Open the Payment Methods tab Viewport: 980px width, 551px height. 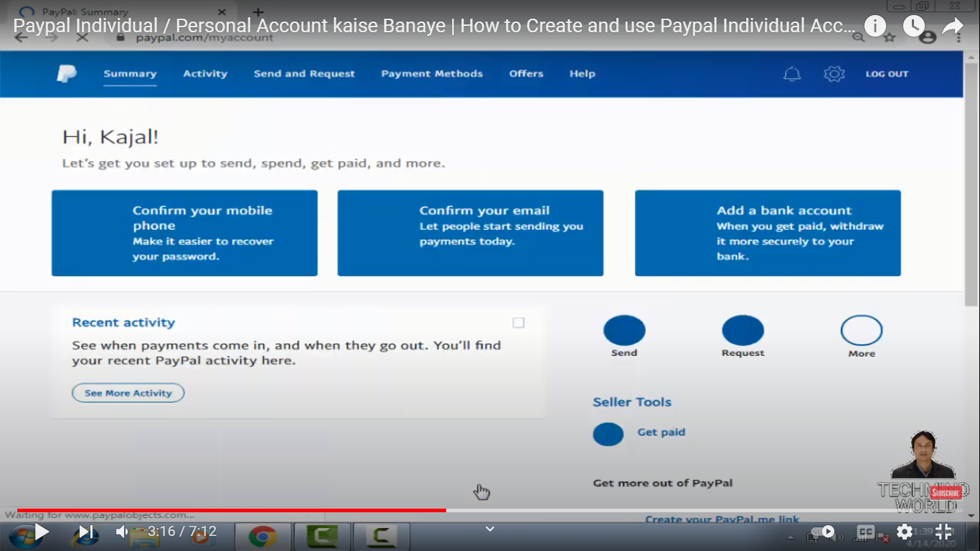click(x=432, y=74)
